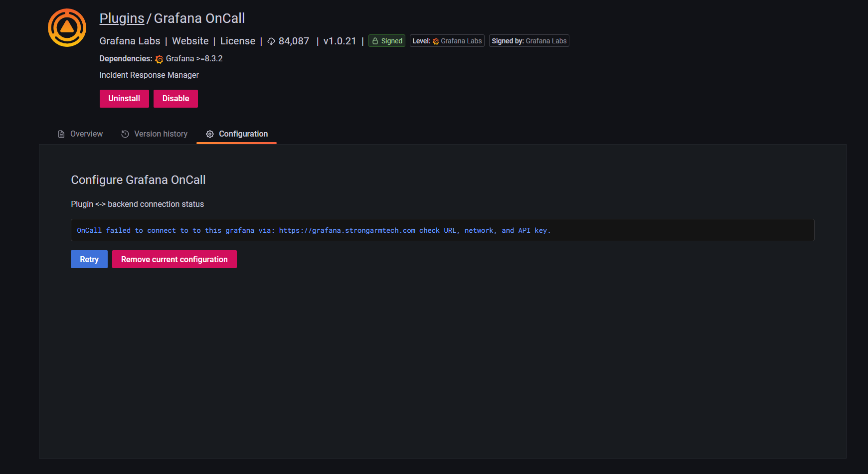Click the Configuration tab gear icon

(x=210, y=134)
